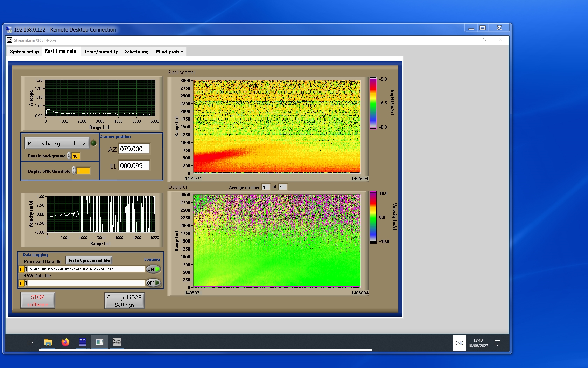The width and height of the screenshot is (588, 368).
Task: Turn off Processed Data file logging
Action: pyautogui.click(x=153, y=269)
